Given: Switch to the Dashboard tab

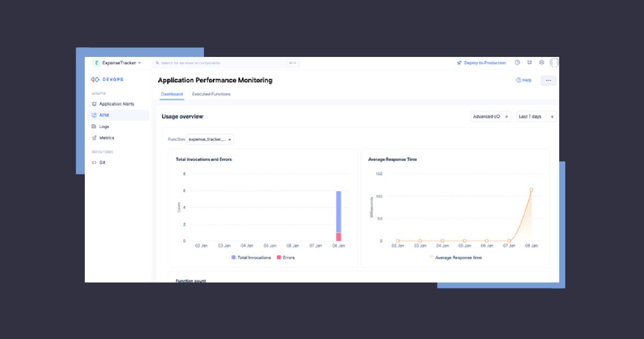Looking at the screenshot, I should (172, 94).
